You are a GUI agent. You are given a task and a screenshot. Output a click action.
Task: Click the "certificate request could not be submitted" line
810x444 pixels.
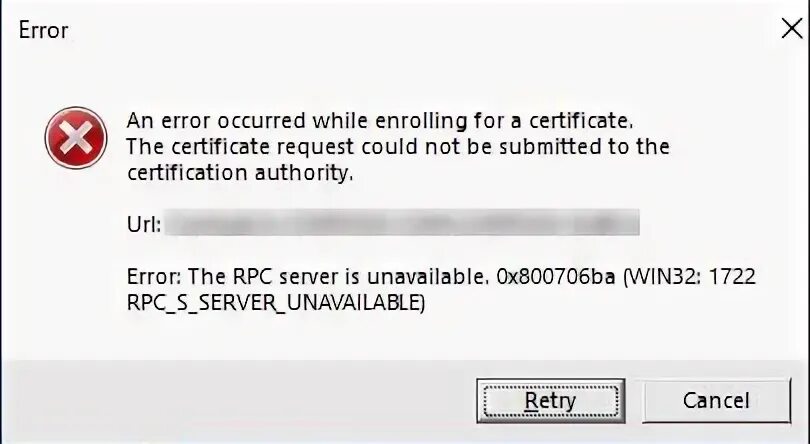398,147
